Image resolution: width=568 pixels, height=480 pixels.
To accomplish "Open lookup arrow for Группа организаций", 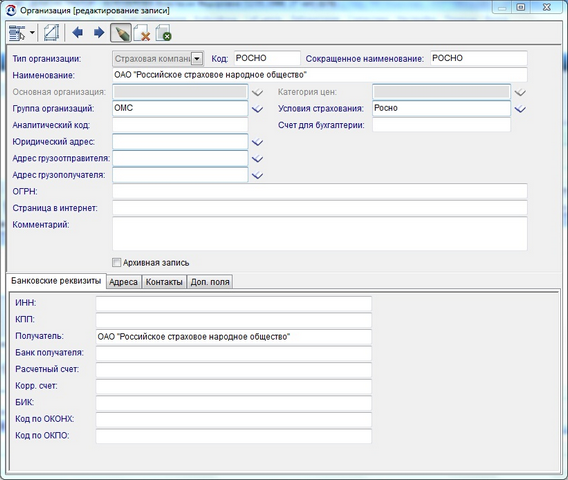I will [x=257, y=109].
